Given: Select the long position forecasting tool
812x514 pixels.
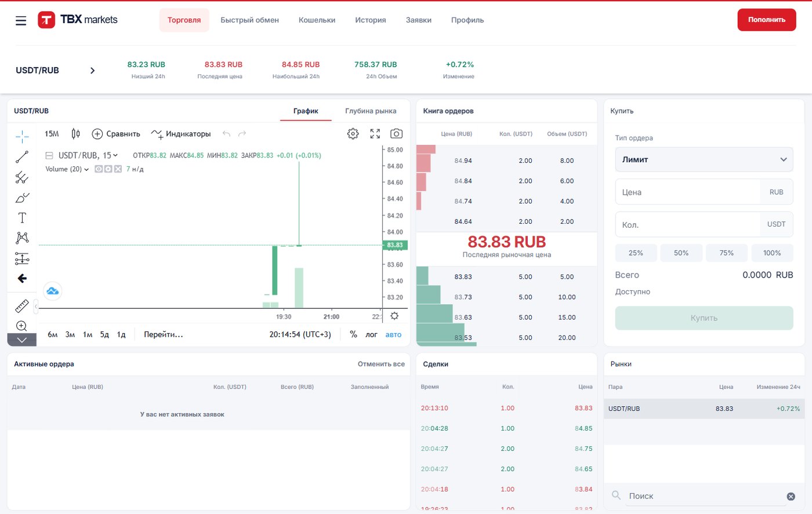Looking at the screenshot, I should [x=22, y=258].
